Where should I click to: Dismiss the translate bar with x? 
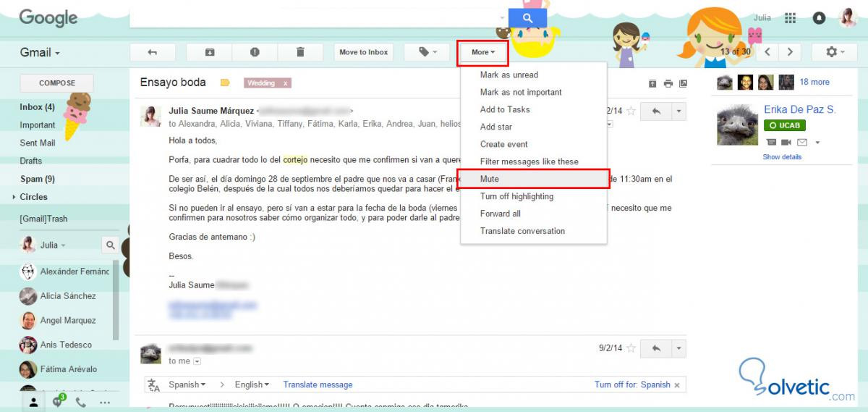click(677, 385)
